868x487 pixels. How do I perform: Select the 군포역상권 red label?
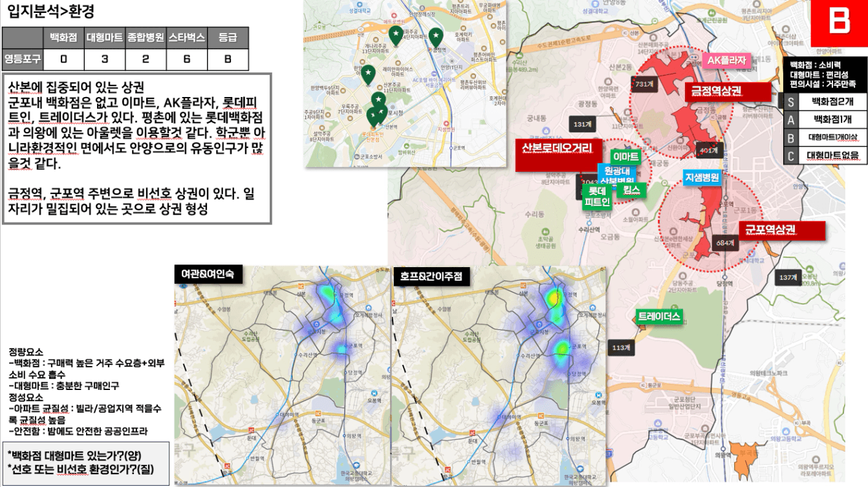[783, 231]
